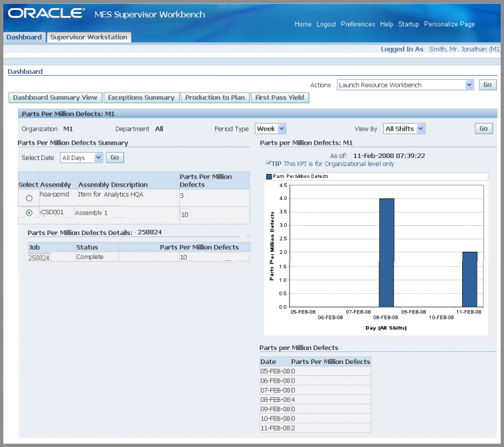This screenshot has height=447, width=504.
Task: Select the hqa-ppmd assembly radio button
Action: click(x=29, y=198)
